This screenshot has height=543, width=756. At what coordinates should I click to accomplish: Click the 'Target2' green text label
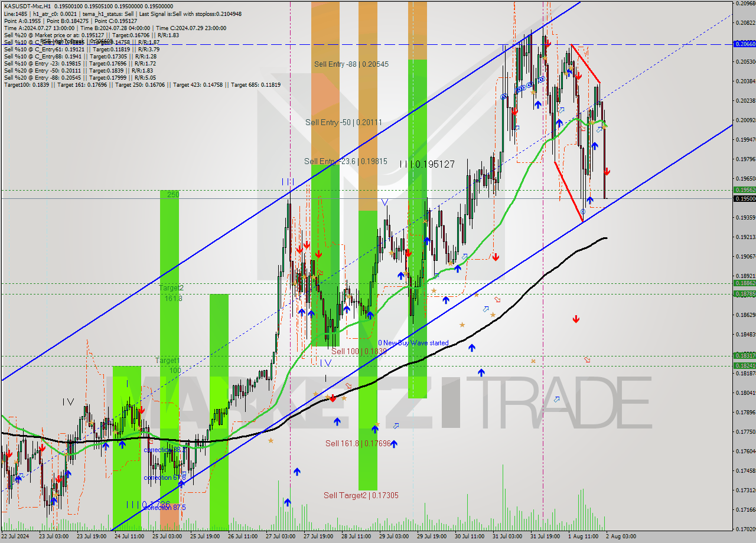click(x=171, y=288)
